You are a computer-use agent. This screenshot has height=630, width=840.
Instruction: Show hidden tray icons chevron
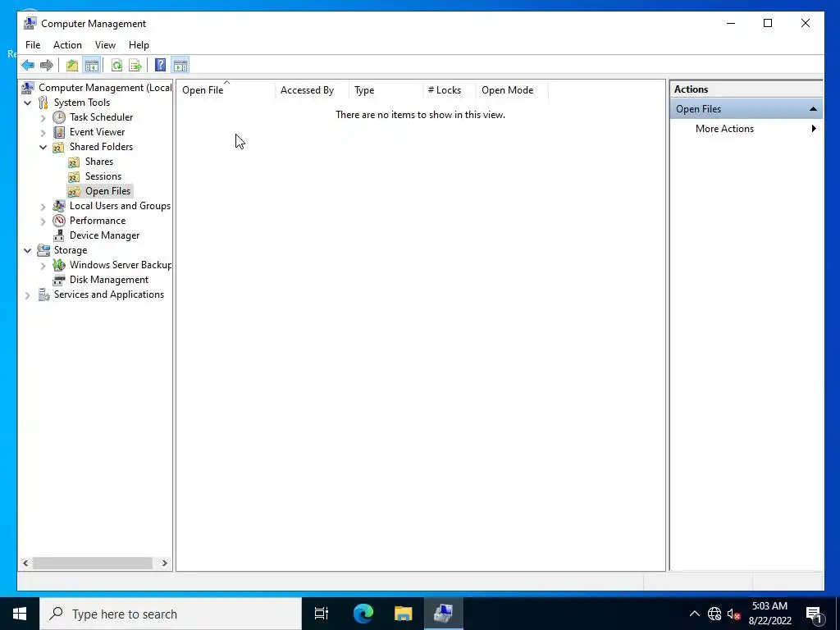click(x=694, y=614)
